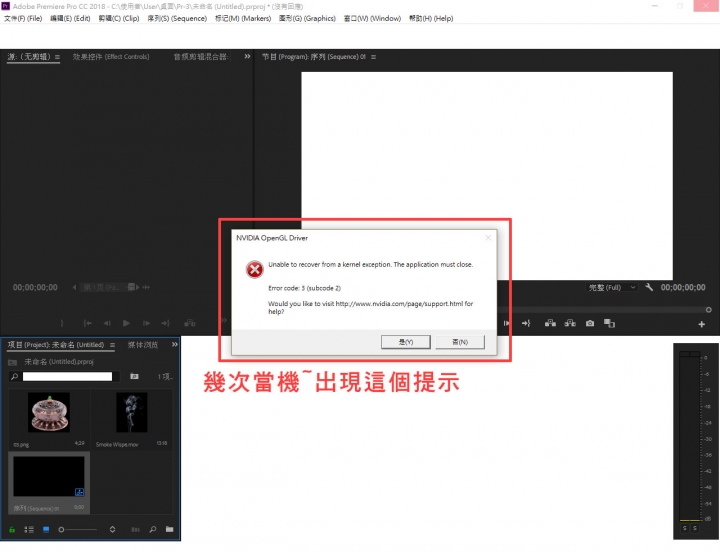Step back one frame in Source monitor
Image resolution: width=720 pixels, height=552 pixels.
pyautogui.click(x=107, y=323)
